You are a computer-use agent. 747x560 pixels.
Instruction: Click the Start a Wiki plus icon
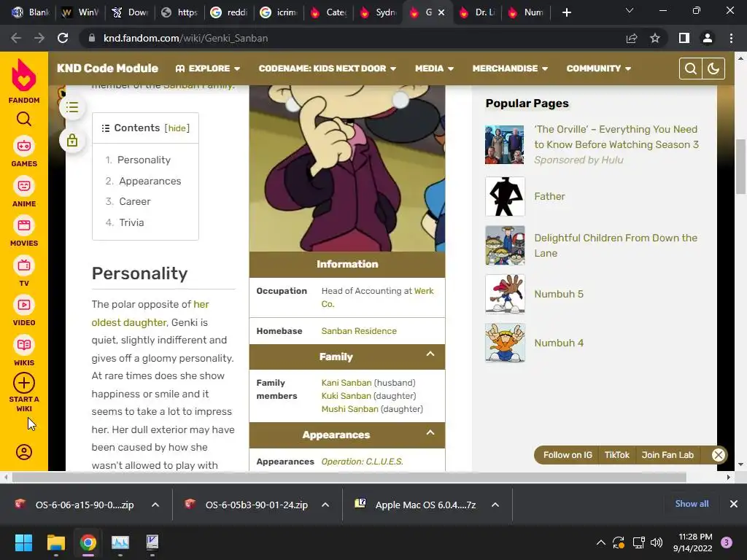(x=24, y=383)
